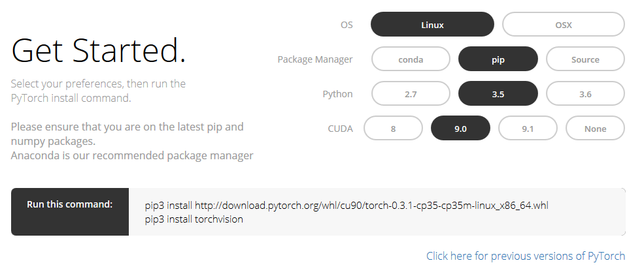Select Python version 3.5
The image size is (644, 265).
pos(498,94)
